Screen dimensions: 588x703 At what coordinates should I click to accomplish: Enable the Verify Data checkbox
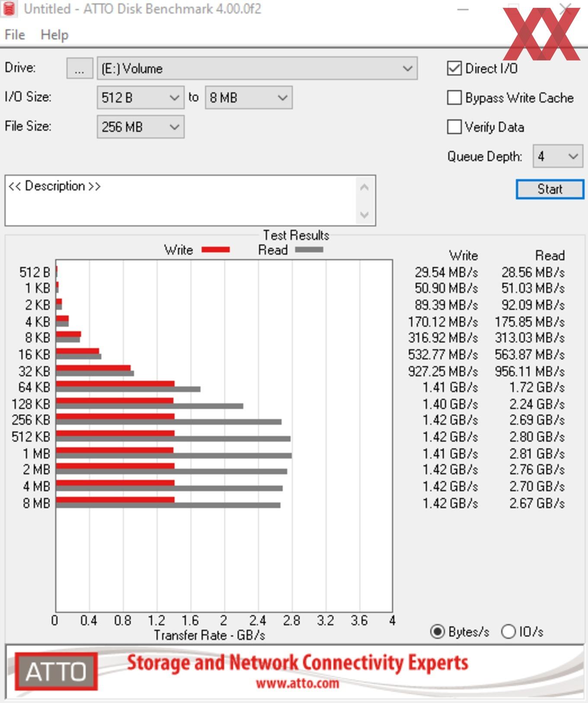(x=454, y=127)
